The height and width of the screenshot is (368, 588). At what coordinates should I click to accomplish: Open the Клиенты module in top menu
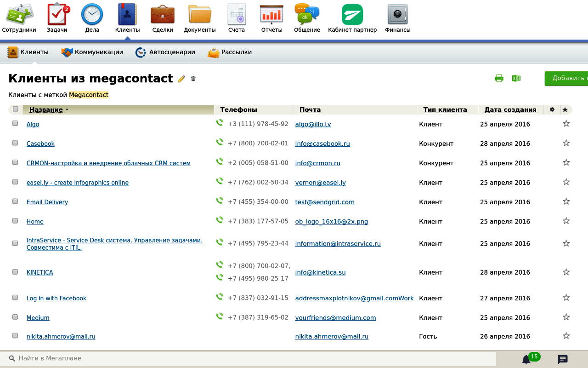click(127, 18)
